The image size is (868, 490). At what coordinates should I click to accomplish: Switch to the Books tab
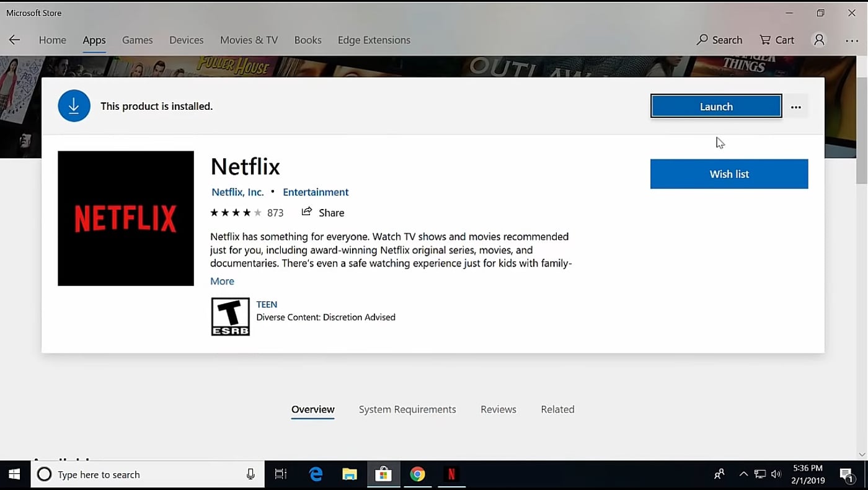click(308, 40)
